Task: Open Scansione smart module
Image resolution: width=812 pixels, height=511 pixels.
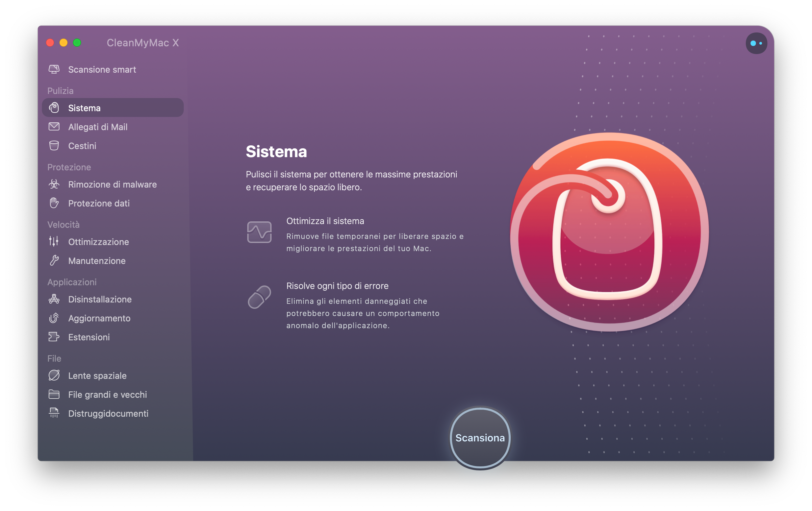Action: tap(113, 69)
